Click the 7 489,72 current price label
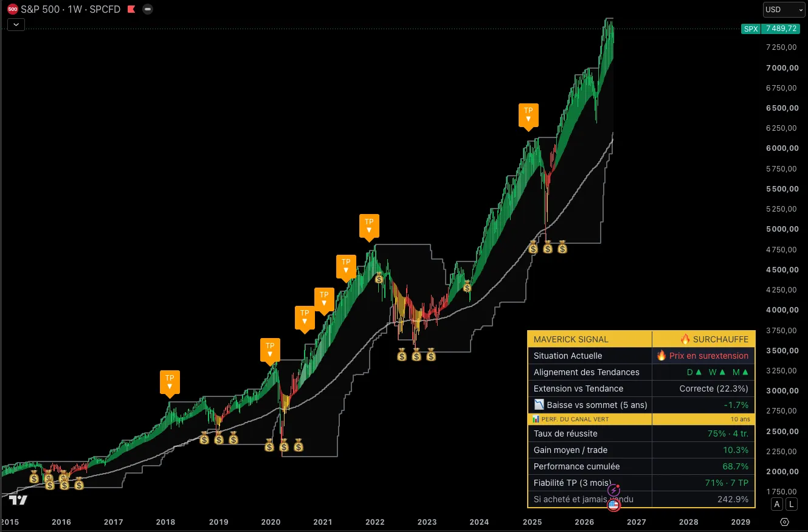This screenshot has height=532, width=808. coord(781,29)
